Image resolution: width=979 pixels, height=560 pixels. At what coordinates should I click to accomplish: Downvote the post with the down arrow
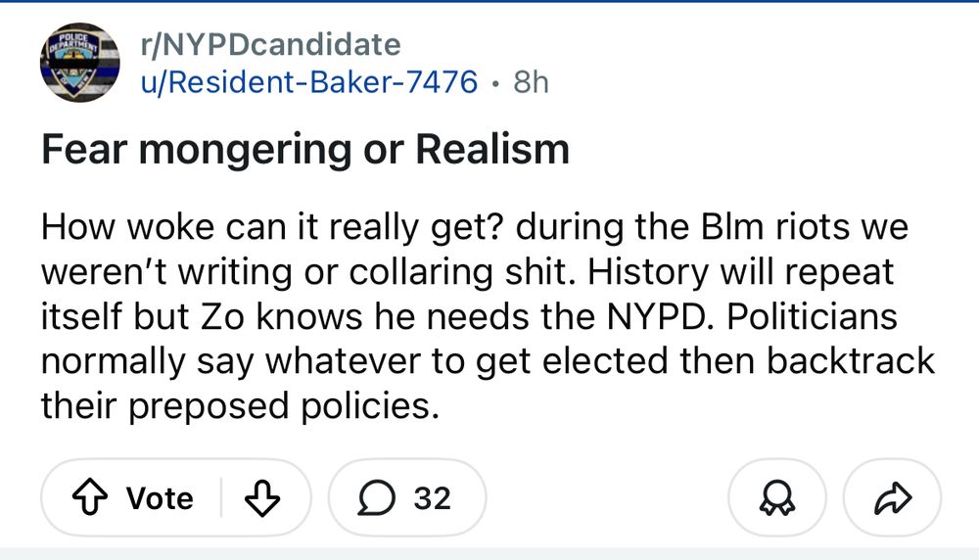pos(260,498)
